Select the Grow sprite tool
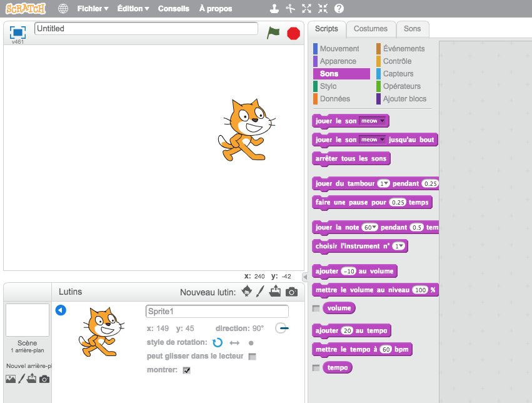Screen dimensions: 532x403 307,9
